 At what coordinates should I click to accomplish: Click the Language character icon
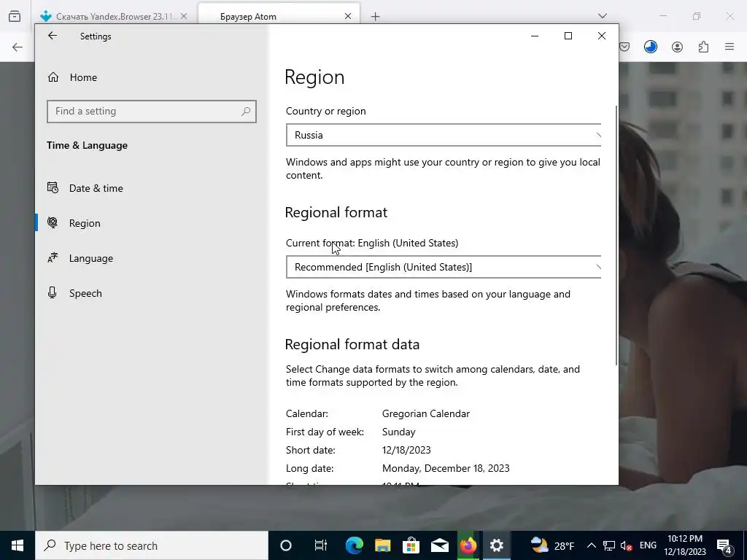click(53, 257)
